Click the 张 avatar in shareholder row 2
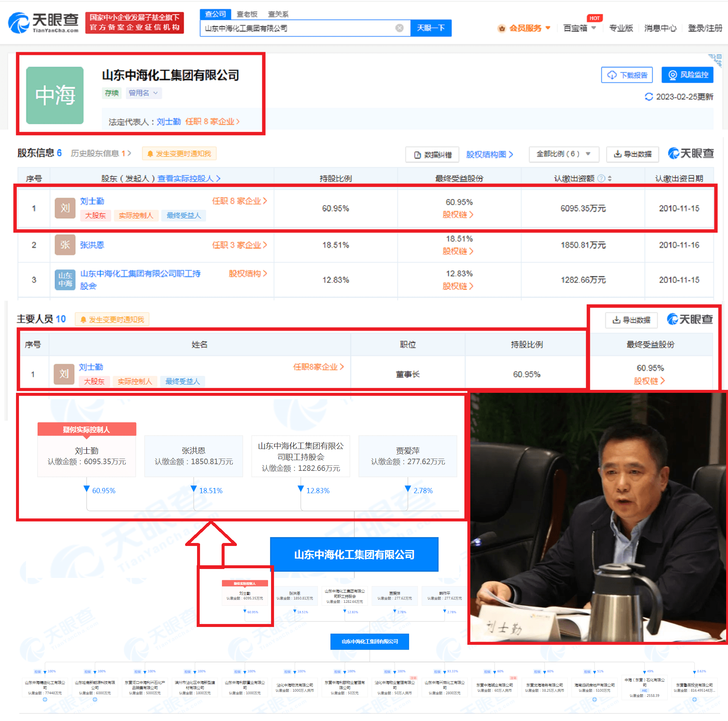Screen dimensions: 728x721 coord(65,245)
